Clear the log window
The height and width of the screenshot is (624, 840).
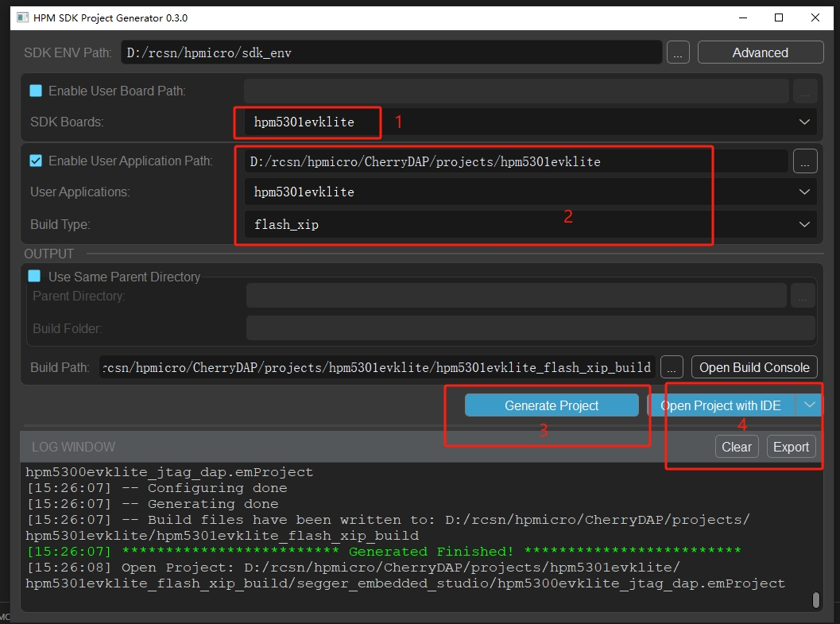click(736, 446)
